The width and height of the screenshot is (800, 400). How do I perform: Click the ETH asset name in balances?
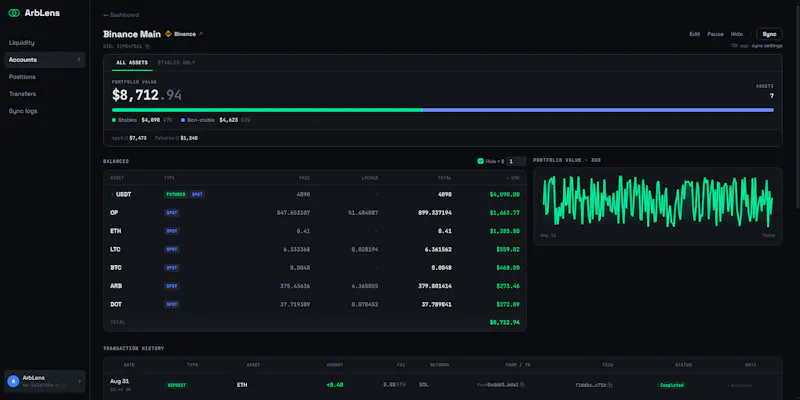click(115, 231)
